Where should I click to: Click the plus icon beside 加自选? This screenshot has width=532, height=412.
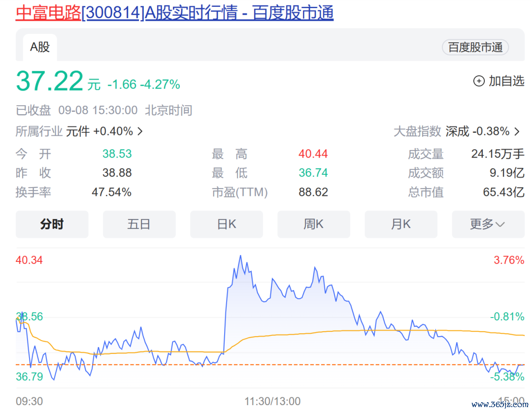[x=479, y=81]
